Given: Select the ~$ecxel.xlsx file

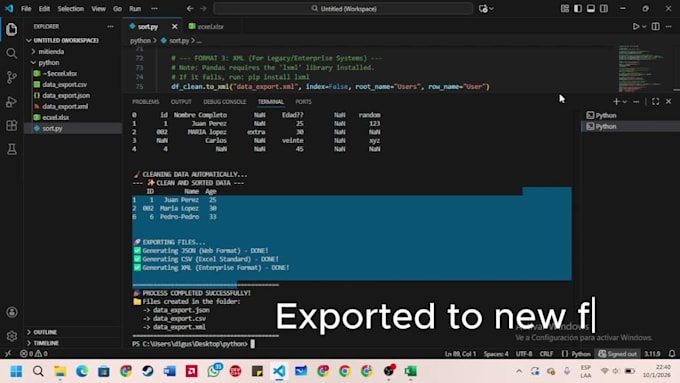Looking at the screenshot, I should [x=60, y=74].
